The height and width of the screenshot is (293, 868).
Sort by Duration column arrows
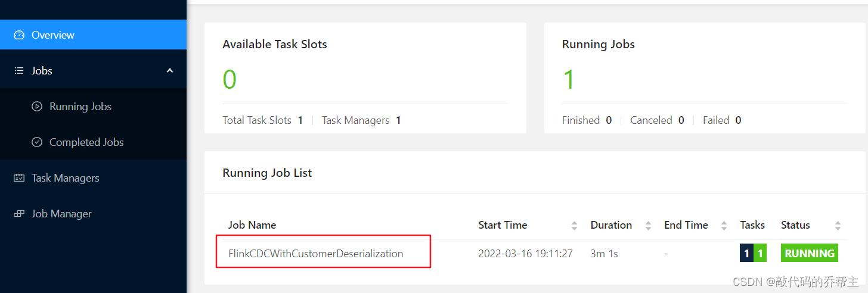click(x=648, y=226)
